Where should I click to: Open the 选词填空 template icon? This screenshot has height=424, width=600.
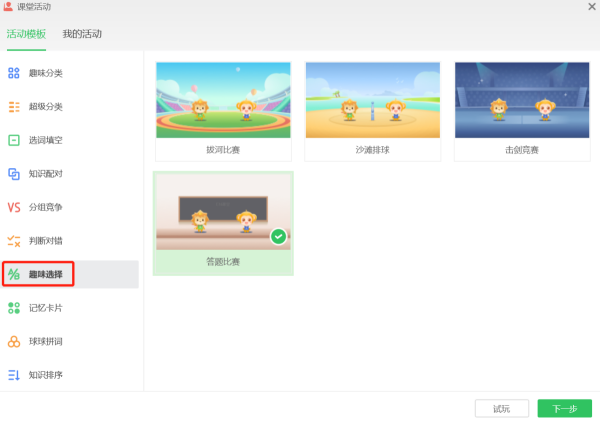click(14, 140)
